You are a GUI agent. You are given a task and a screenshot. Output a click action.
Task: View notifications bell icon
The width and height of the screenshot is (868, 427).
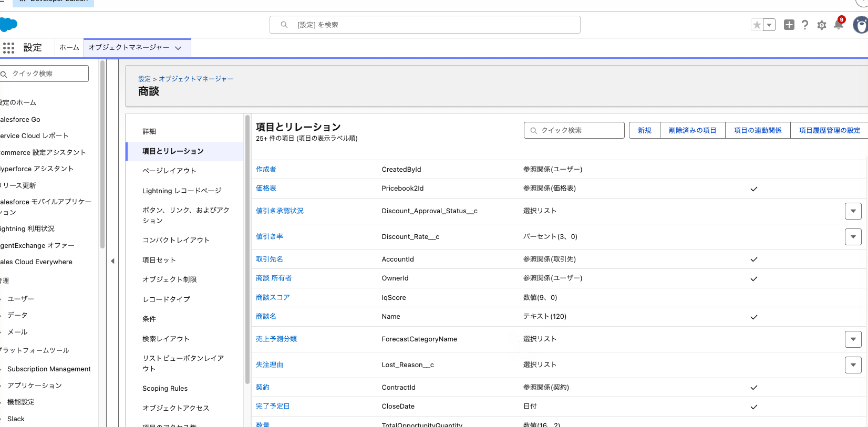click(x=839, y=24)
